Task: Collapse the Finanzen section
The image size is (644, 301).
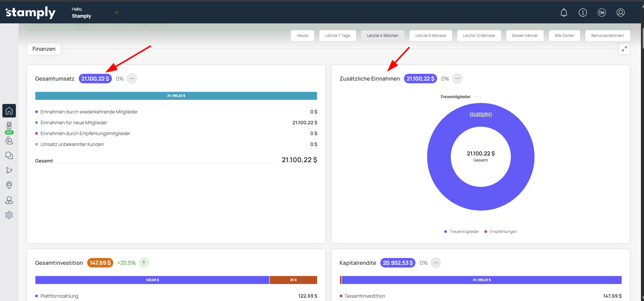Action: click(x=624, y=49)
